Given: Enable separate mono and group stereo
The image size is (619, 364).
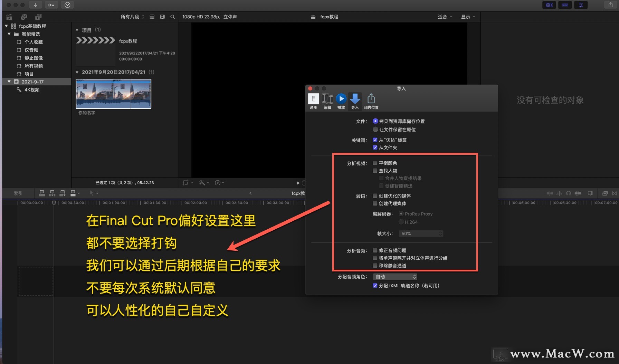Looking at the screenshot, I should pyautogui.click(x=375, y=258).
